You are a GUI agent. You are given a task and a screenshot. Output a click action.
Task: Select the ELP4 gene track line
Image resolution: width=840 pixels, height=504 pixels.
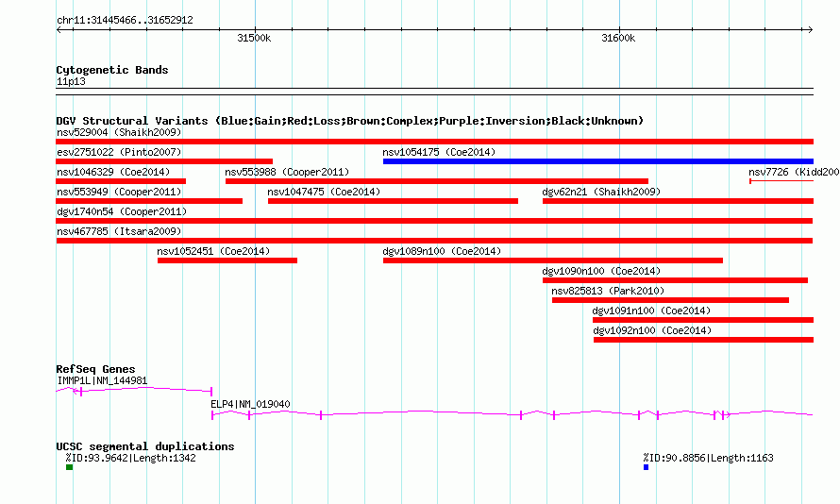click(512, 413)
